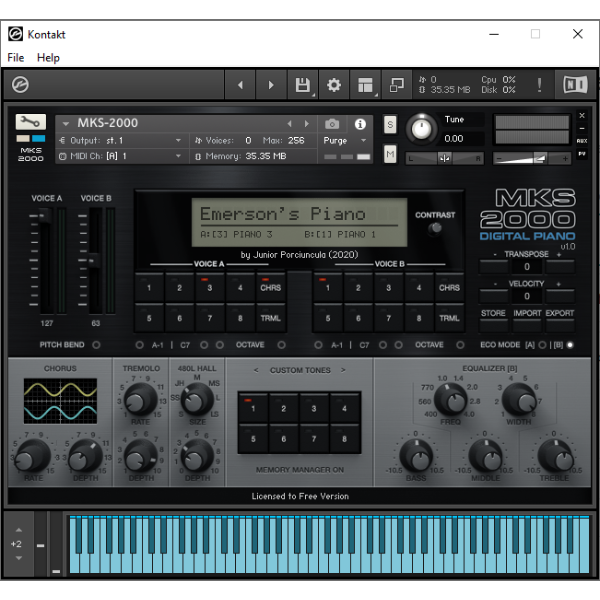Open instrument edit mode with wrench icon

pyautogui.click(x=31, y=122)
